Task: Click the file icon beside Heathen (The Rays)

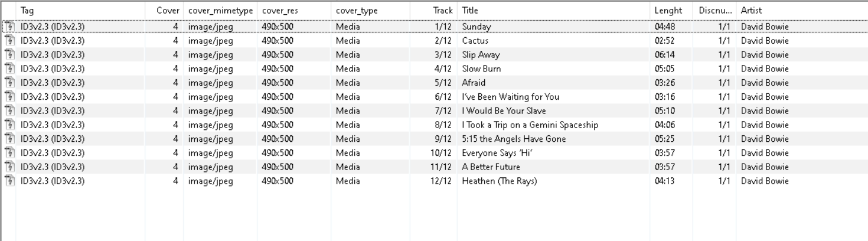Action: click(9, 181)
